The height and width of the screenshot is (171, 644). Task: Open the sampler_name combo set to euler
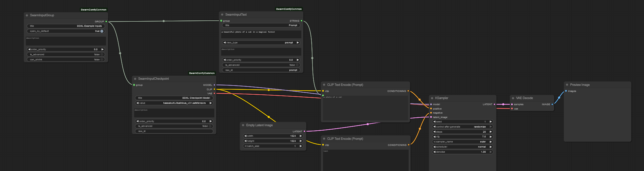(x=463, y=142)
